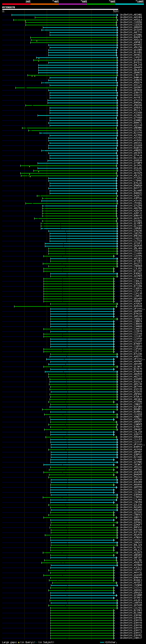Image resolution: width=146 pixels, height=644 pixels.
Task: Click the query end position 519
Action: click(115, 11)
